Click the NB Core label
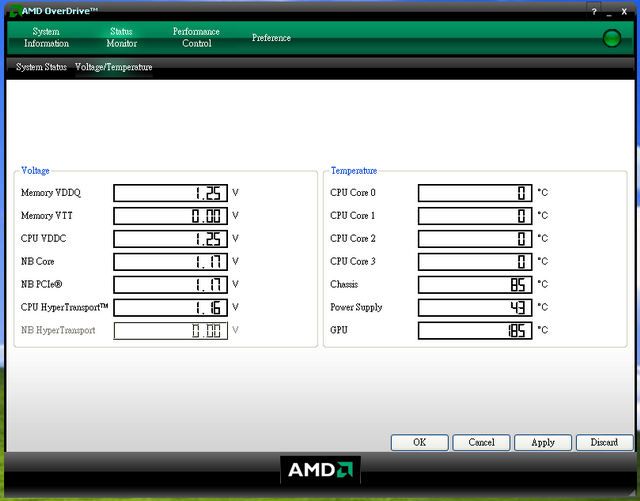 [x=38, y=261]
